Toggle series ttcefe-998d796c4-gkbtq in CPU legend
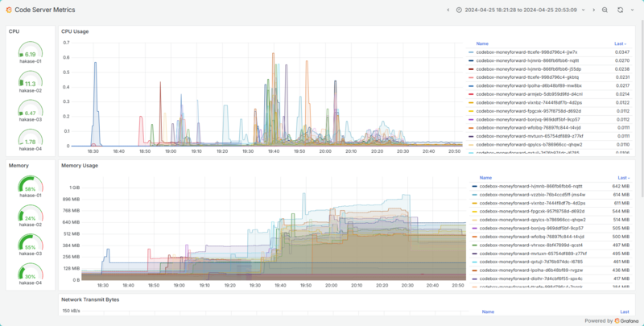 527,77
